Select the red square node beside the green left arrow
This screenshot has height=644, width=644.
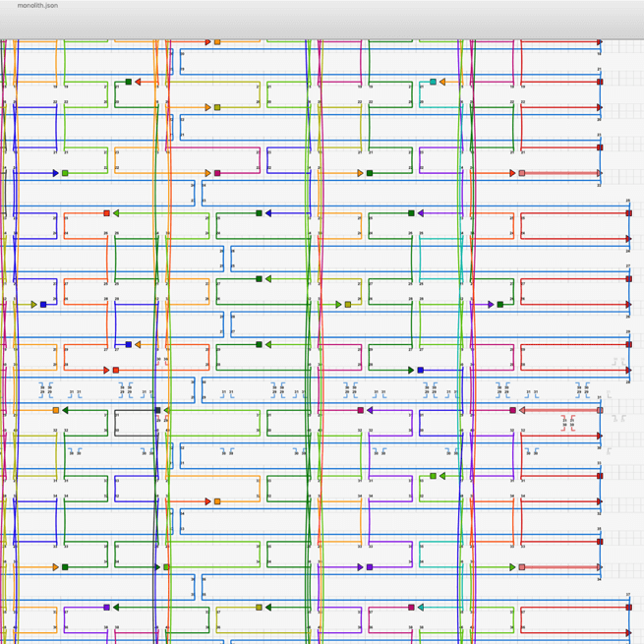(x=106, y=213)
